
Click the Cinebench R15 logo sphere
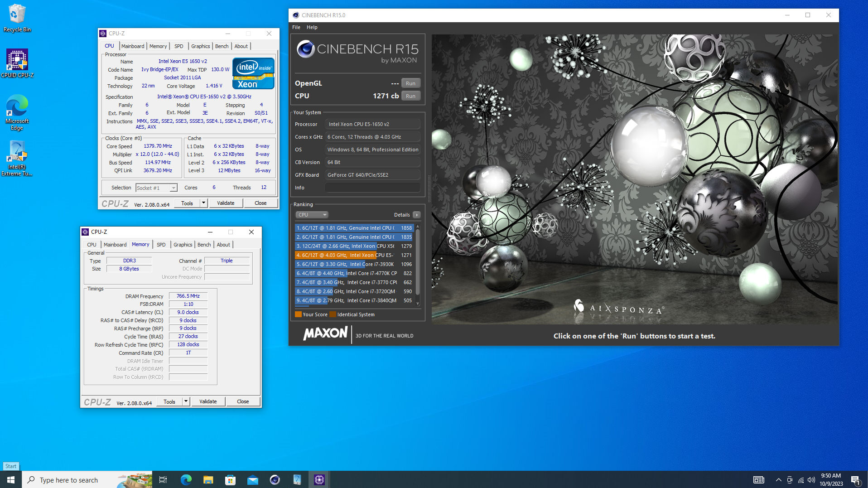tap(306, 49)
